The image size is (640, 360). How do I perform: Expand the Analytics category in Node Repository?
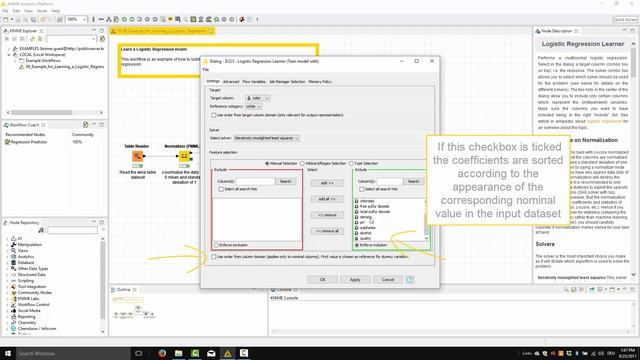click(7, 256)
